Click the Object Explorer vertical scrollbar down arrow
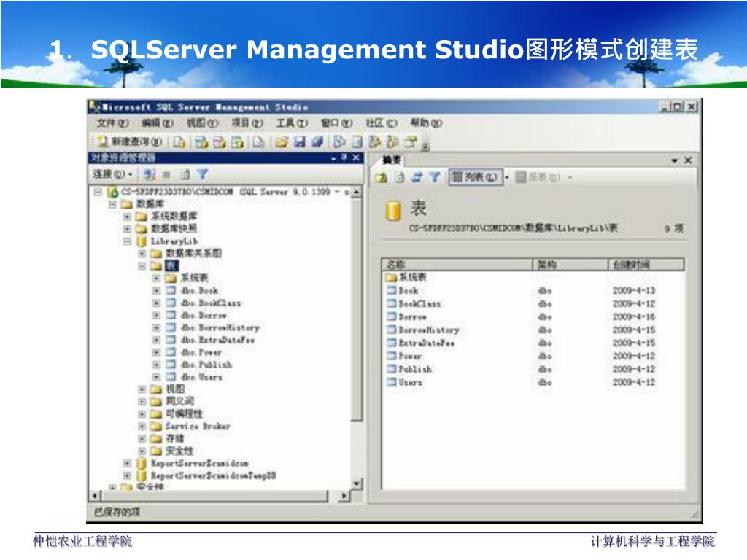 pyautogui.click(x=356, y=484)
